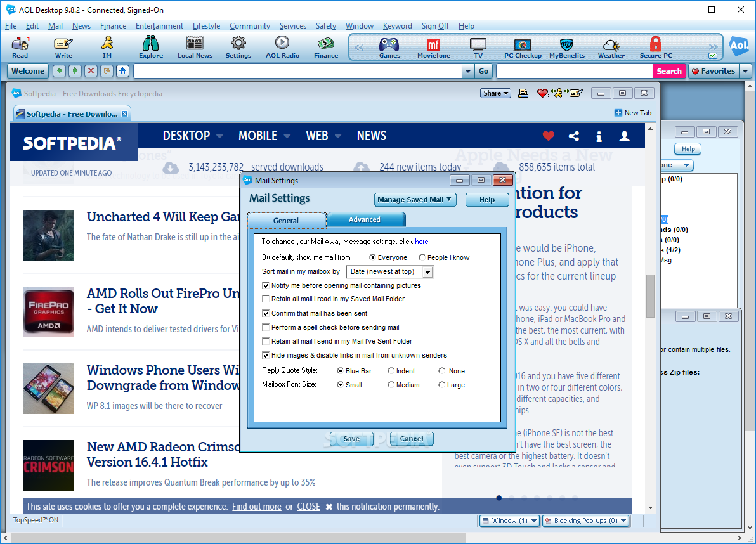Open Local News toolbar icon

point(195,47)
